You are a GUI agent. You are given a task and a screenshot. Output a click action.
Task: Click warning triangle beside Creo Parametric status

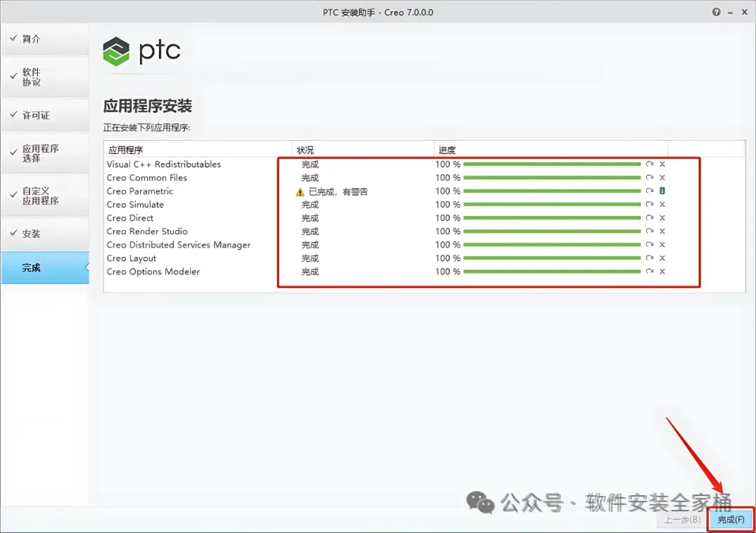tap(300, 192)
